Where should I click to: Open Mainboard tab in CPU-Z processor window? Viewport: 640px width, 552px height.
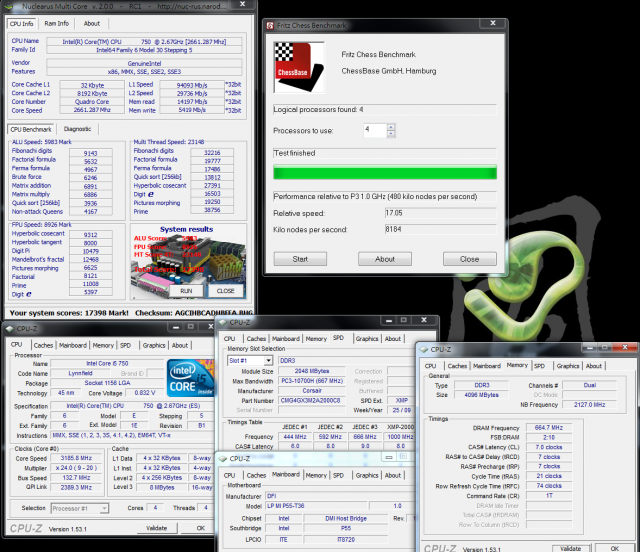pos(73,345)
